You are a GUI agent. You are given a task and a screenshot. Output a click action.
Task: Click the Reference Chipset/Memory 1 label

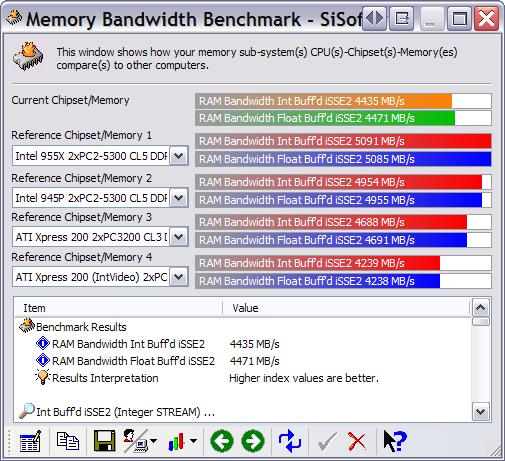point(81,135)
